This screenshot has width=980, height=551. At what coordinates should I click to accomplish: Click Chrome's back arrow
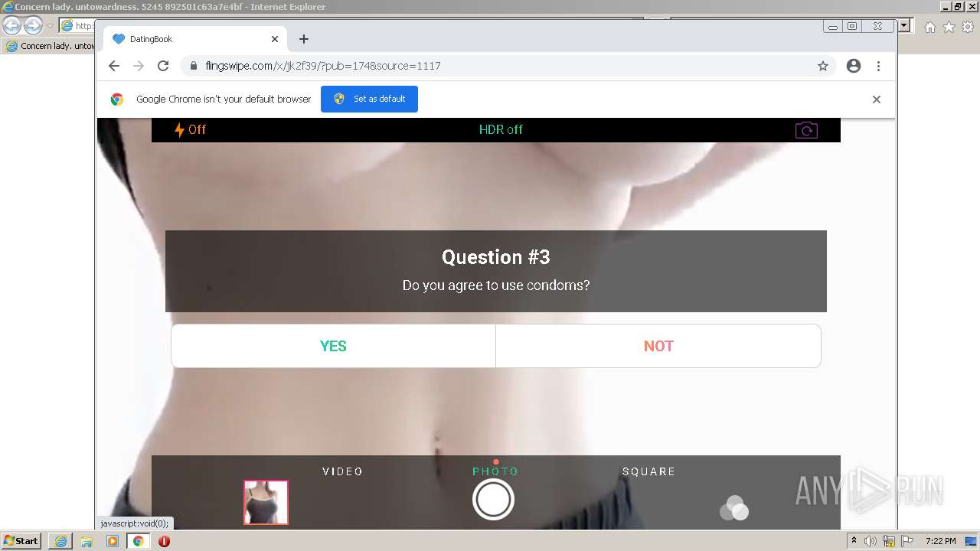point(114,66)
